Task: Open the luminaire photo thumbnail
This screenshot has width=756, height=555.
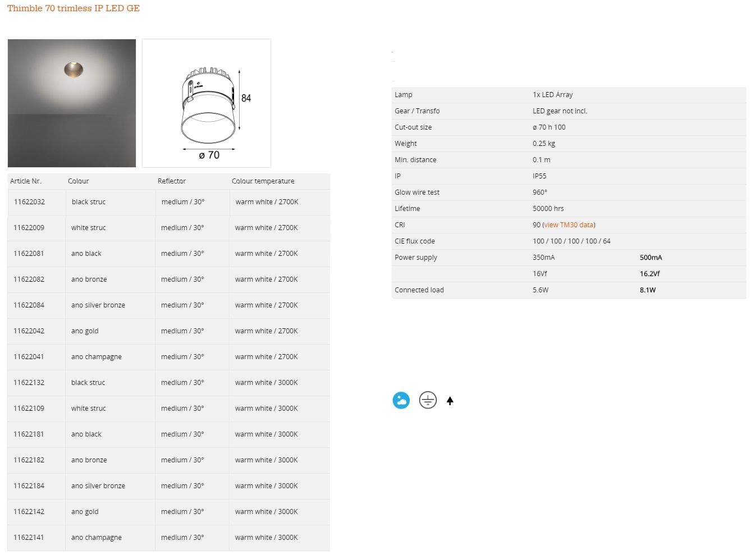Action: [x=71, y=103]
